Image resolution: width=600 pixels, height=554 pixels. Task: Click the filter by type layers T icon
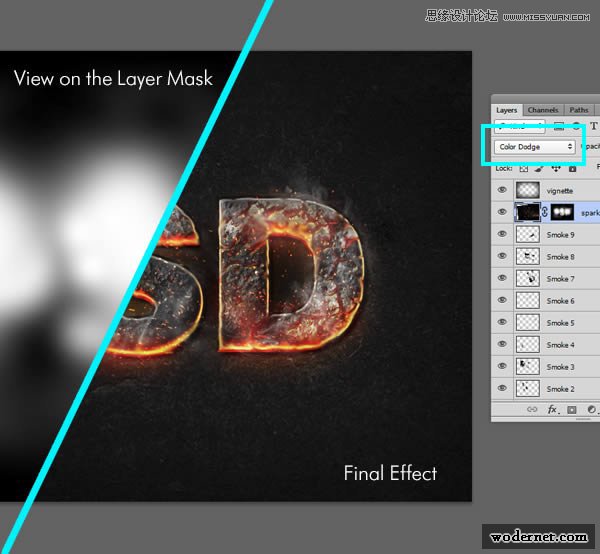point(593,126)
